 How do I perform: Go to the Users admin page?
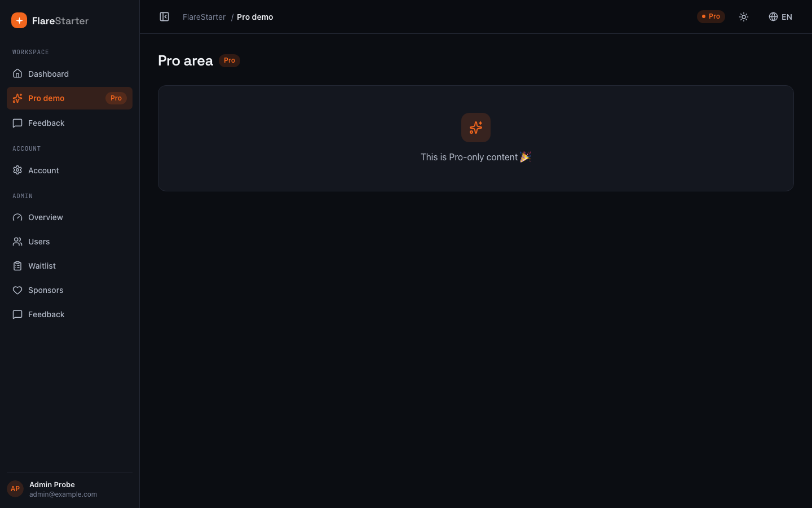pyautogui.click(x=69, y=242)
